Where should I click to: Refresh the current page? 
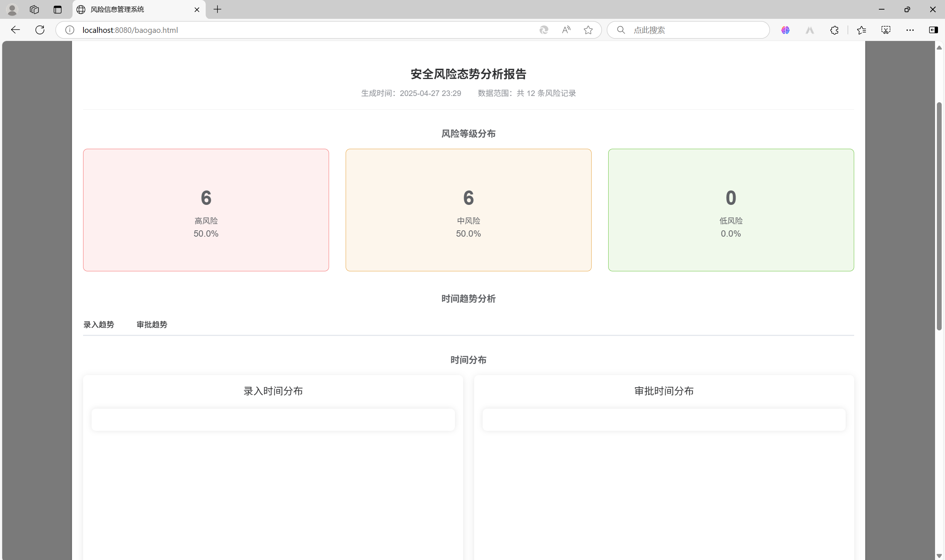(x=40, y=30)
